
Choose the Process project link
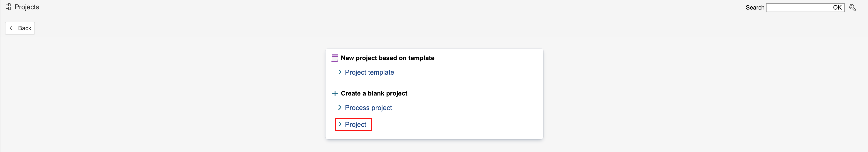click(368, 108)
